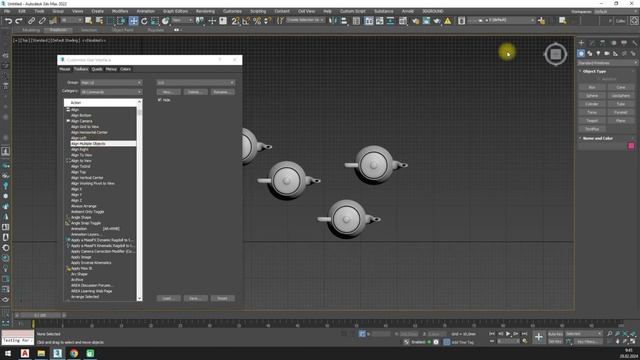
Task: Select 'Align Camera' in action list
Action: (x=82, y=121)
